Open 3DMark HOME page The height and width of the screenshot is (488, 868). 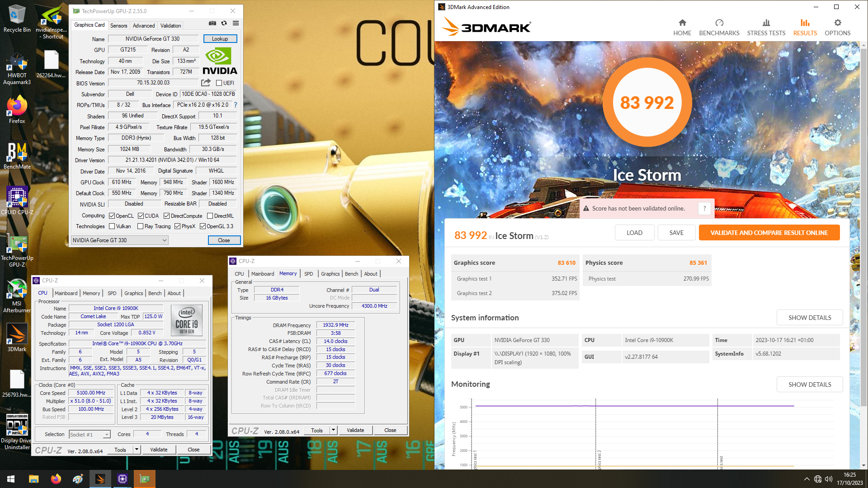click(682, 28)
